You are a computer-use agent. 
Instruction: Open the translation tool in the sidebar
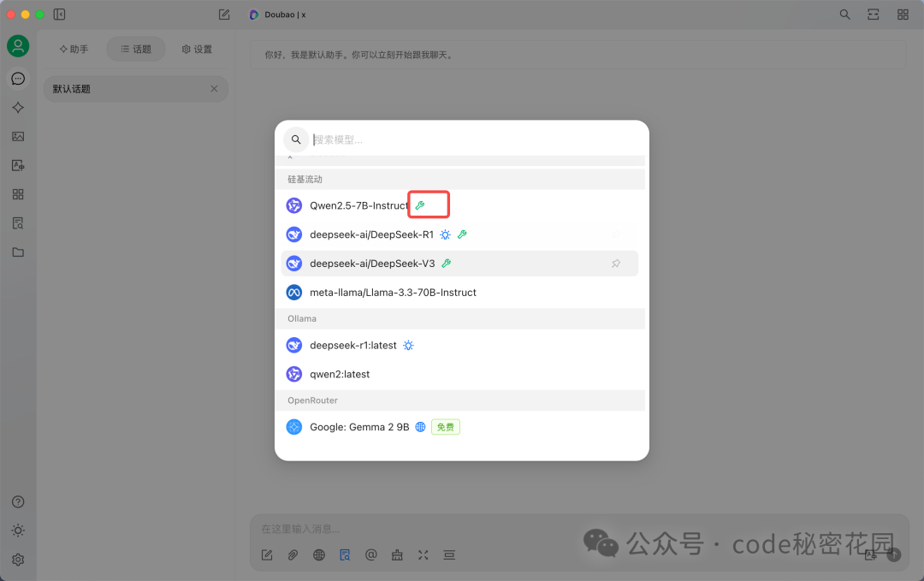coord(18,164)
